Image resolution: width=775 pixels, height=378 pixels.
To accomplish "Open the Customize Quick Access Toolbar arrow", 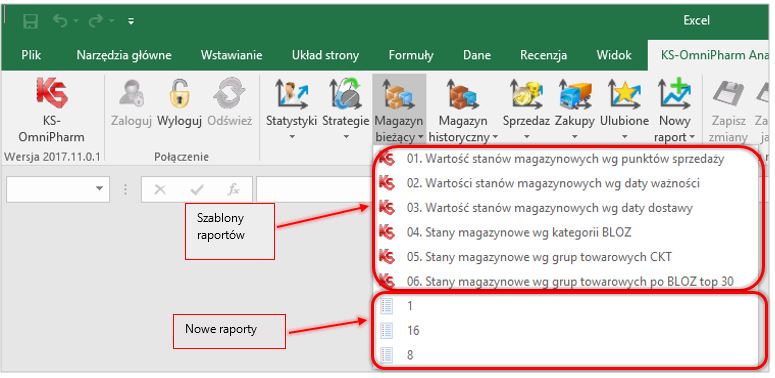I will coord(131,21).
